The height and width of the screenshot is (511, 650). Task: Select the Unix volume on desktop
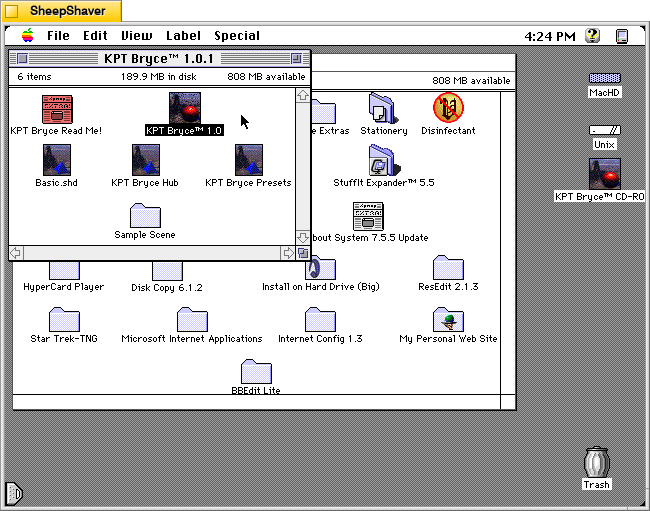point(604,131)
